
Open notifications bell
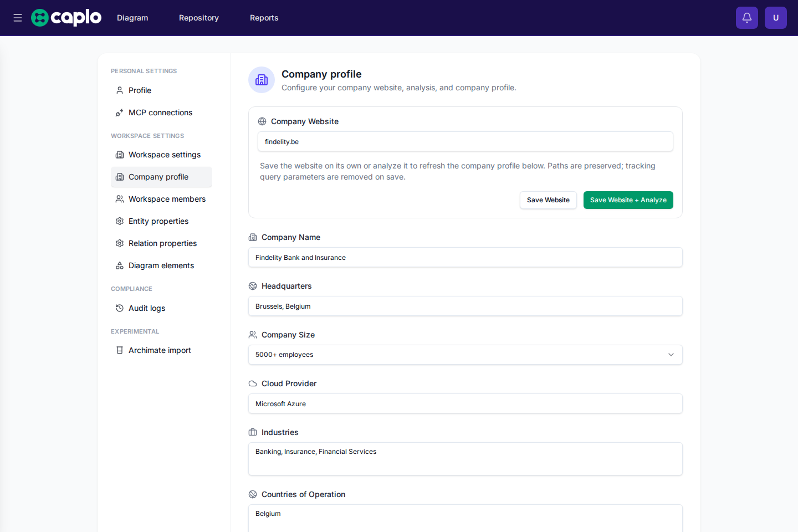[747, 18]
